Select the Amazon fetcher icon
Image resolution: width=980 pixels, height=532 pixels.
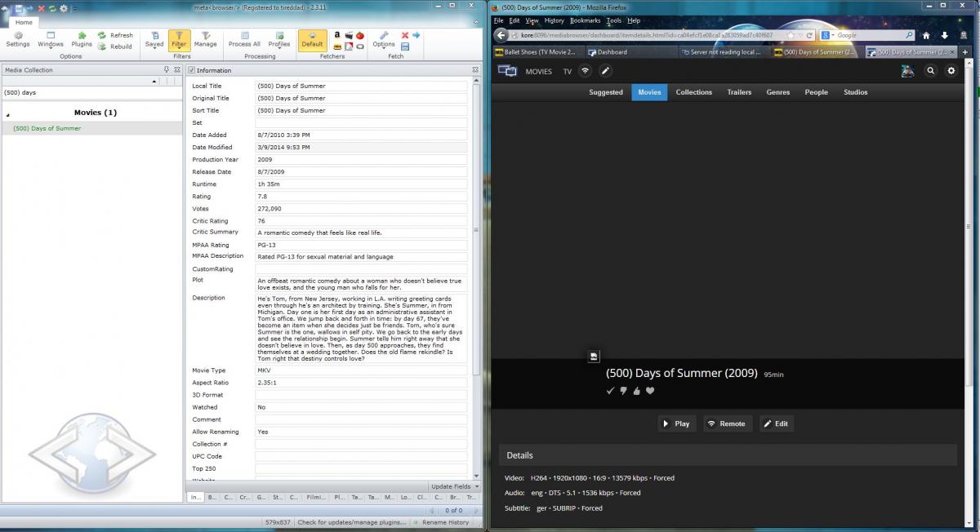coord(337,35)
